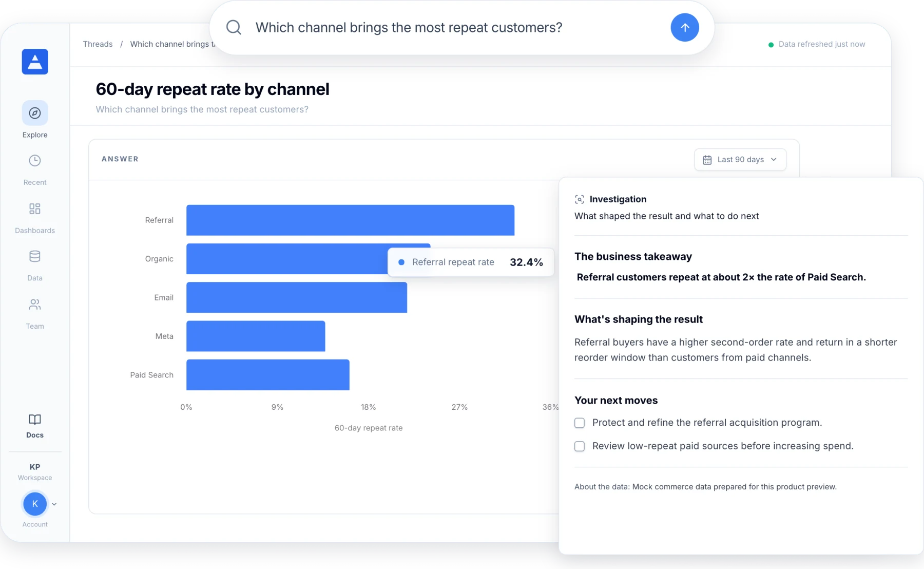Select the Data menu label
The height and width of the screenshot is (569, 924).
(x=35, y=278)
